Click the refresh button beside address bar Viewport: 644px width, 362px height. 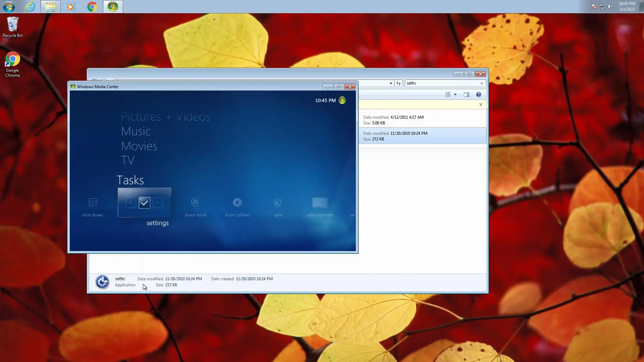398,83
